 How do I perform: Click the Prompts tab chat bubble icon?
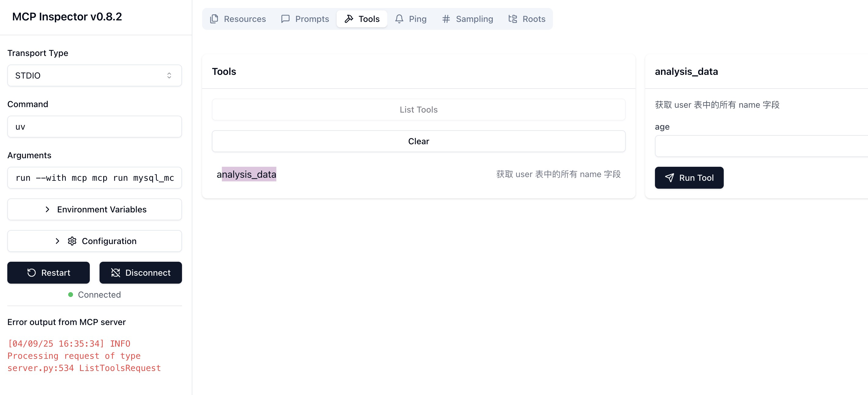285,19
